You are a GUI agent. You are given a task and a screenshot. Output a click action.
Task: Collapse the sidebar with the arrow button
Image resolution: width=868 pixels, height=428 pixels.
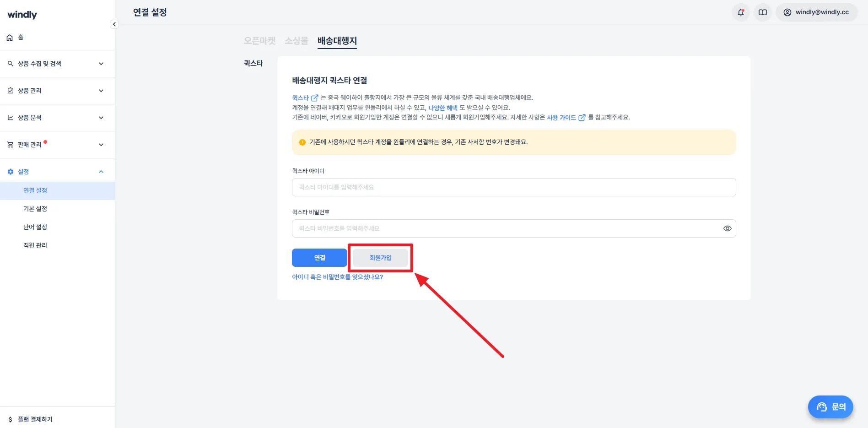[114, 24]
